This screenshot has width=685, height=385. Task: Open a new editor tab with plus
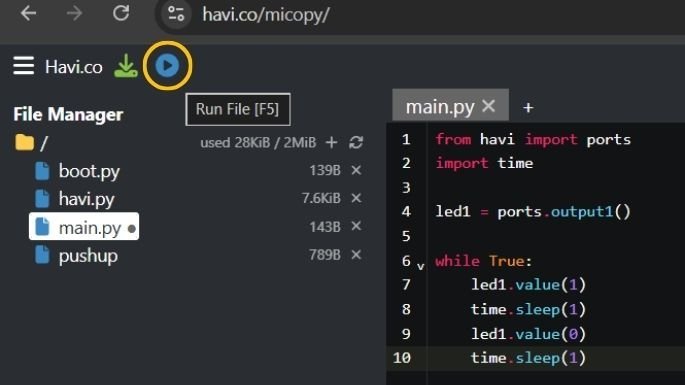(528, 108)
